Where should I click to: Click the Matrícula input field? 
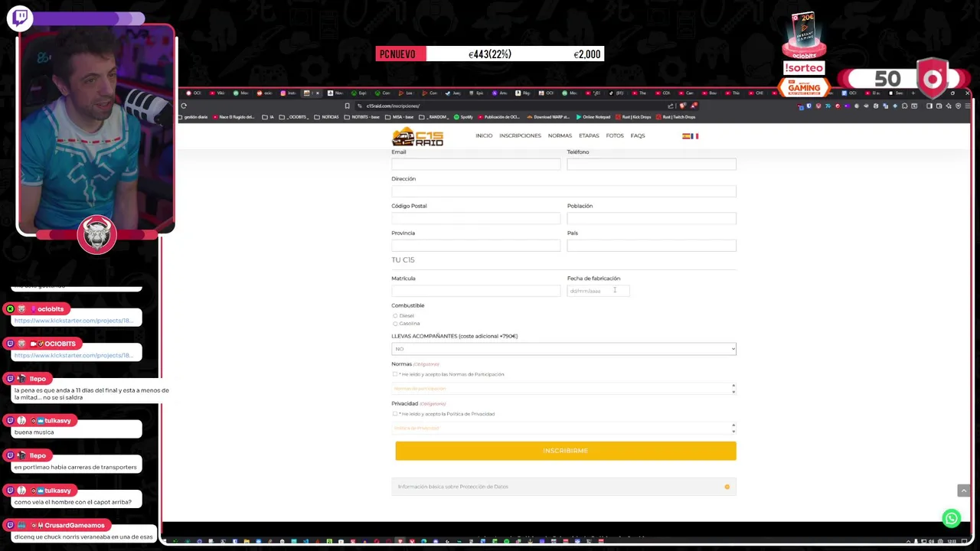[x=475, y=291]
